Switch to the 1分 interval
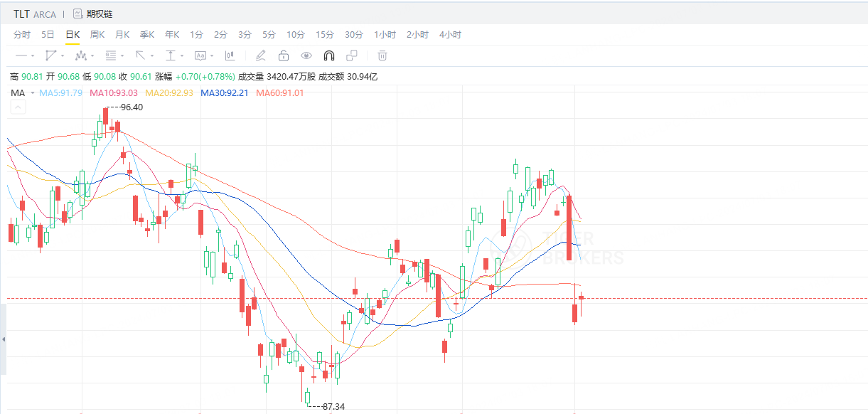 click(196, 35)
